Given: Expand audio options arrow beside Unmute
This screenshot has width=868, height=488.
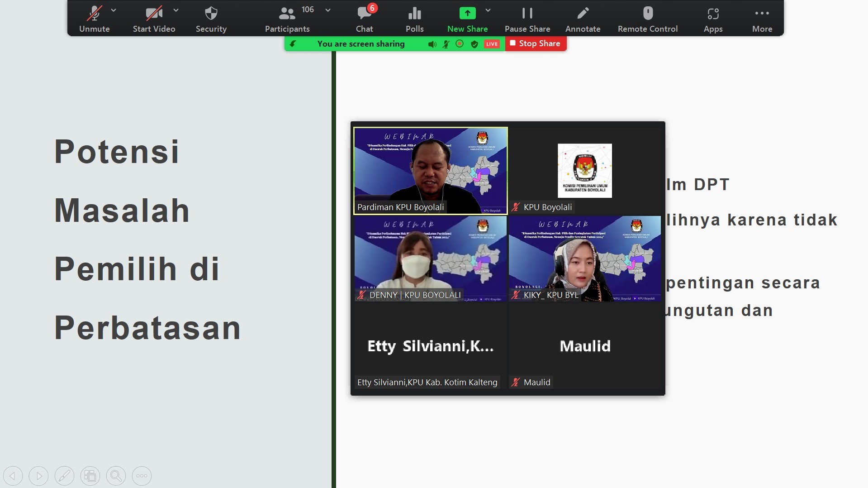Looking at the screenshot, I should (114, 10).
